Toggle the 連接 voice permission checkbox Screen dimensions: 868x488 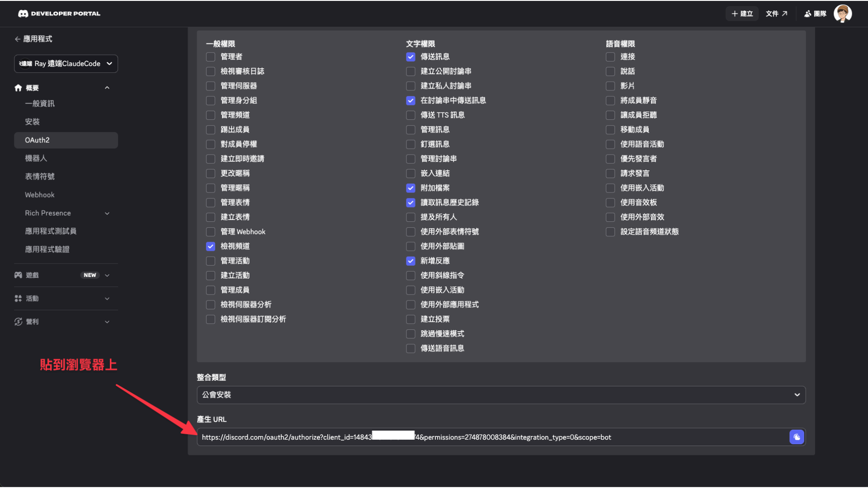[610, 56]
